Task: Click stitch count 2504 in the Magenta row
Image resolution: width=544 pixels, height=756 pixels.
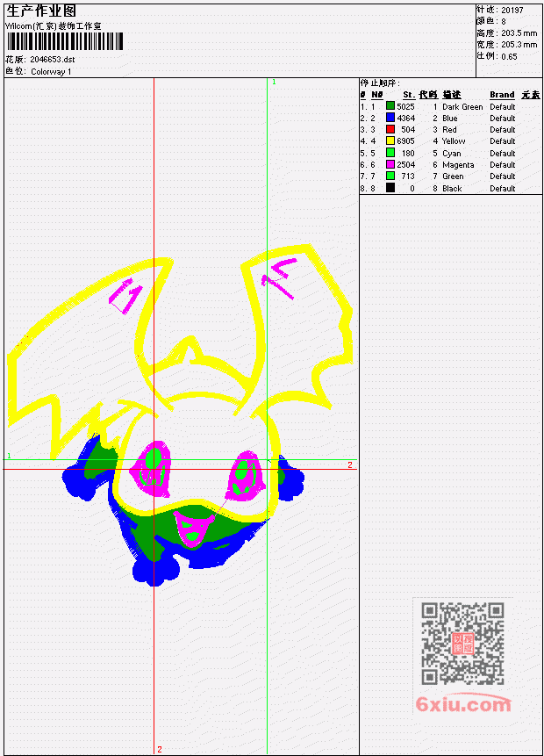Action: pyautogui.click(x=405, y=165)
